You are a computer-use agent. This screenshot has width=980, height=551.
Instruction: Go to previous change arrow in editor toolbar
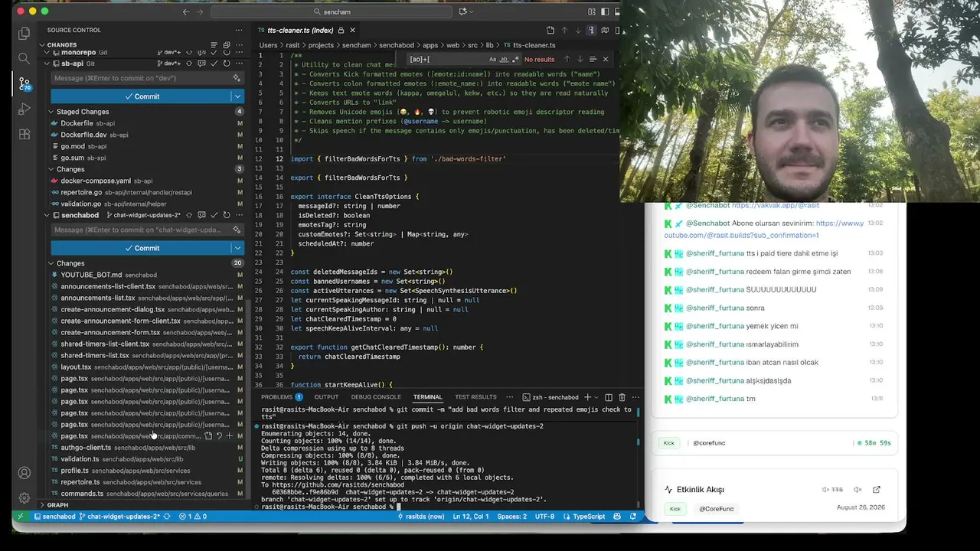point(564,31)
